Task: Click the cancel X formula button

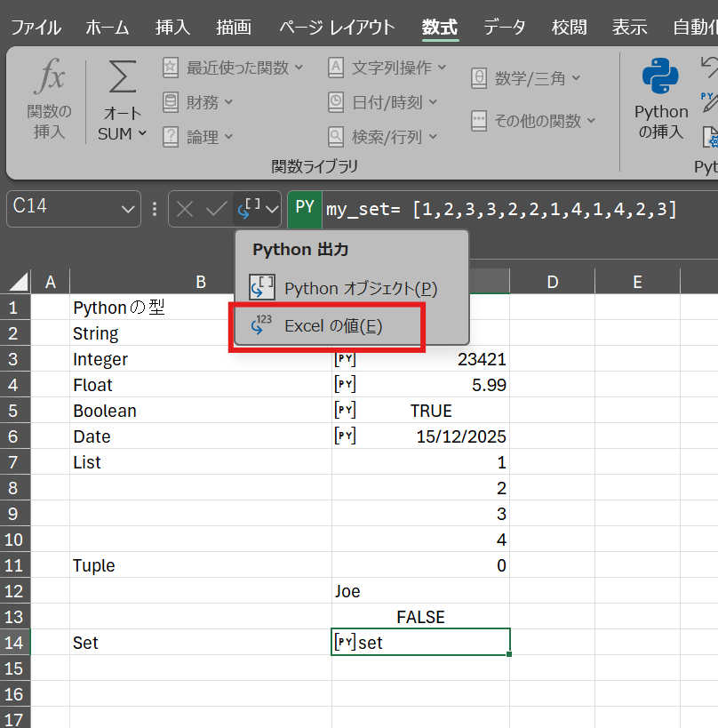Action: (185, 209)
